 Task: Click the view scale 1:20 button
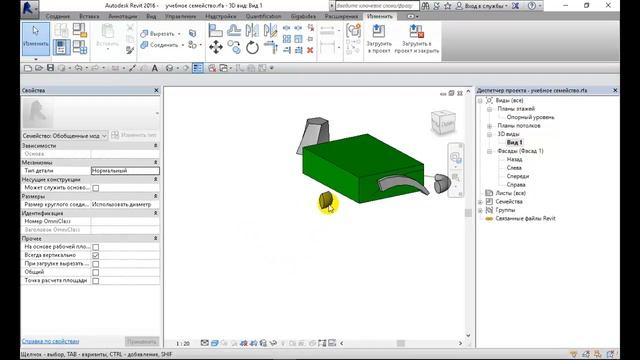182,343
